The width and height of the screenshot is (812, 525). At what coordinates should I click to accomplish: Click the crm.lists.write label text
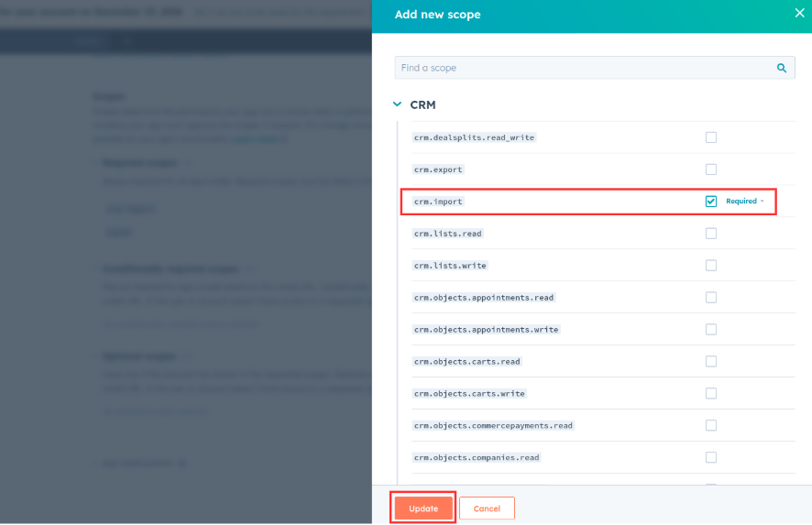450,266
